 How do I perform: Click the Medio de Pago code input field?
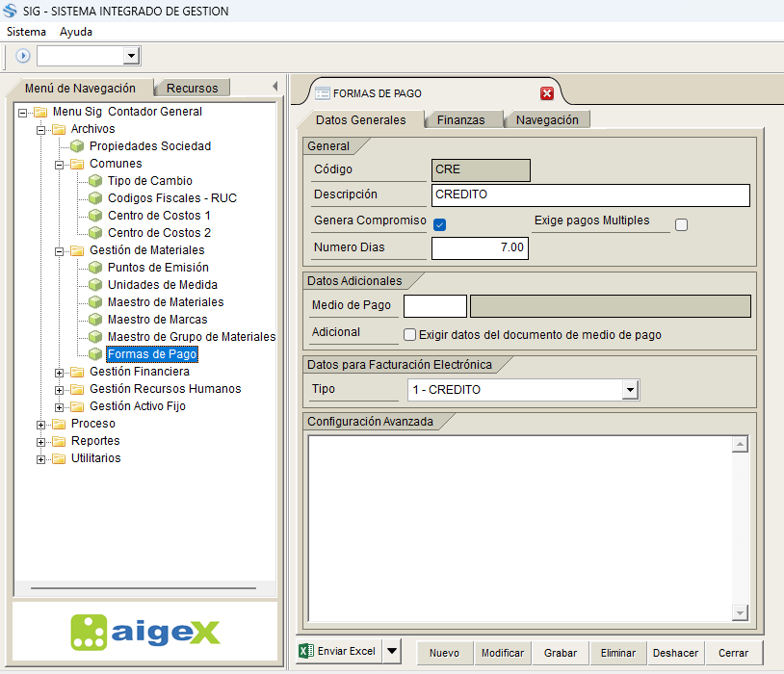pos(435,306)
